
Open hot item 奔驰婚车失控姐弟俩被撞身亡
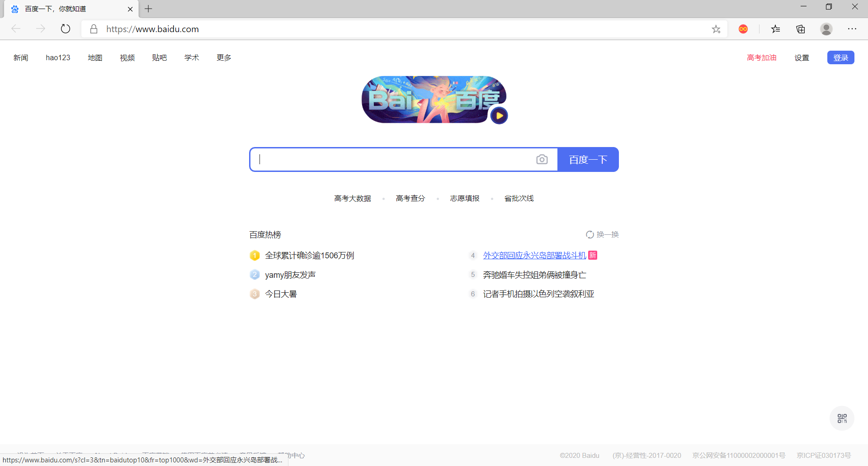[534, 275]
